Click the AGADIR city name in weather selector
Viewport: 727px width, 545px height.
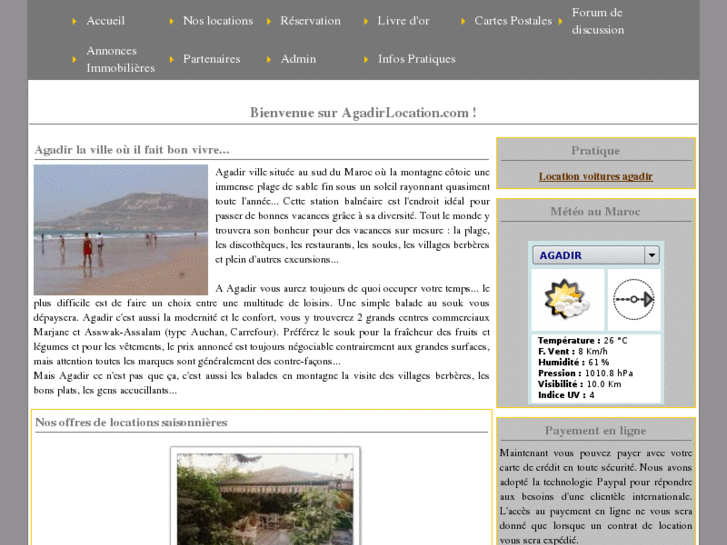pos(561,256)
